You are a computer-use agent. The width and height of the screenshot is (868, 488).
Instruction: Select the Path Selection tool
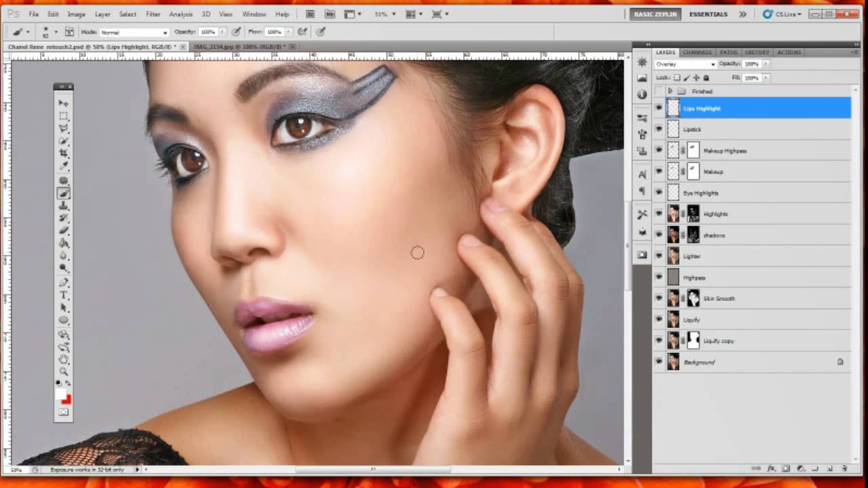coord(64,307)
